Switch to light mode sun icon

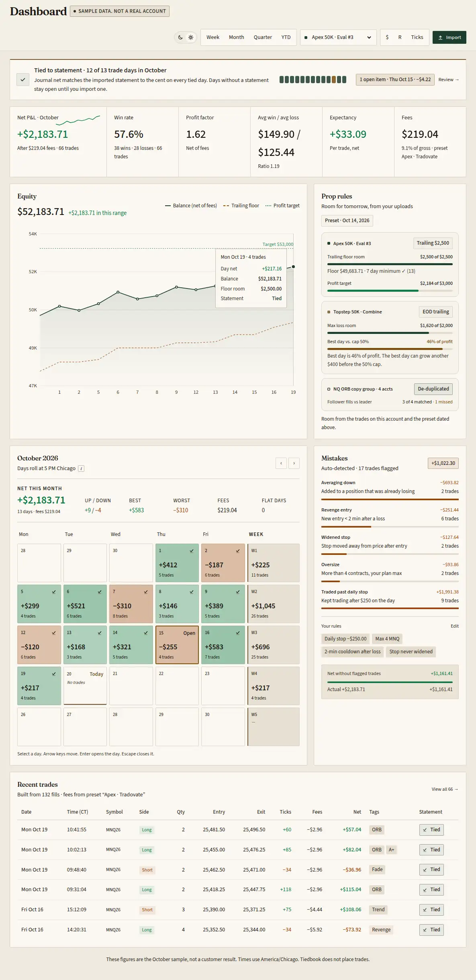tap(191, 37)
